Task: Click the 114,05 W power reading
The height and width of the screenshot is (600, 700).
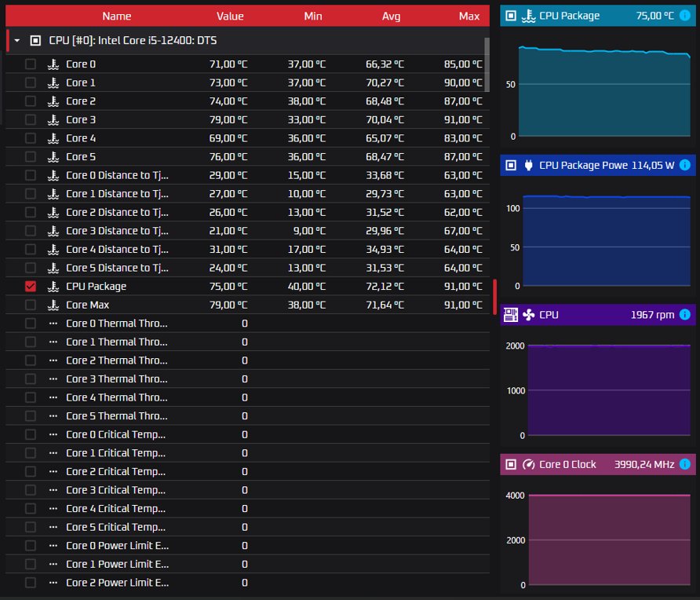Action: click(x=653, y=165)
